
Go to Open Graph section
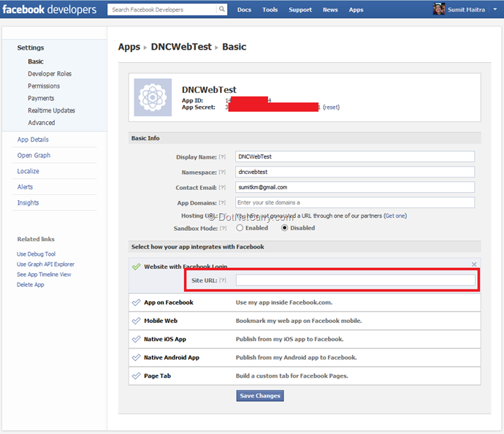(34, 156)
